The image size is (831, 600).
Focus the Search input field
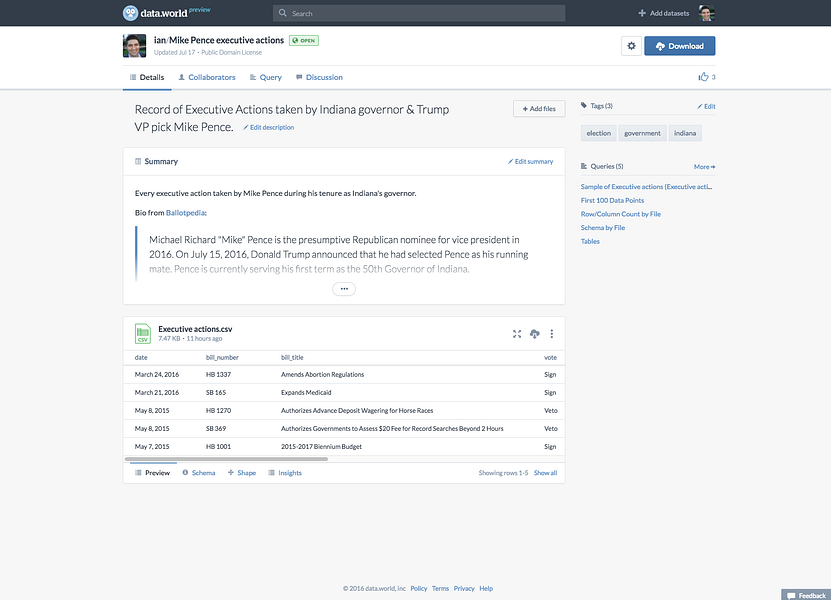point(419,13)
